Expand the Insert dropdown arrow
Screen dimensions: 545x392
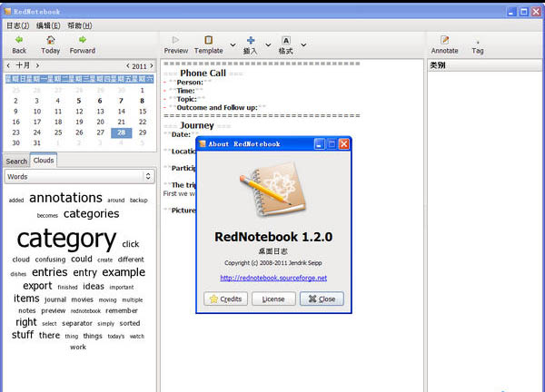(x=268, y=44)
